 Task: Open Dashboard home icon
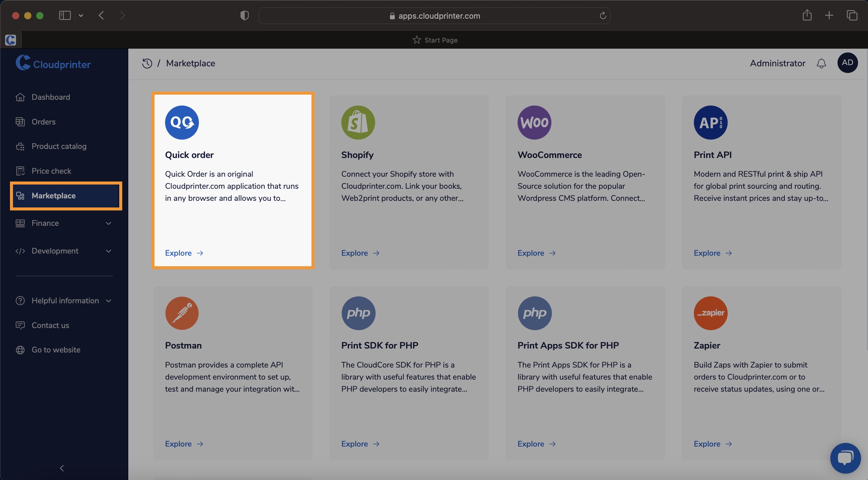point(20,97)
